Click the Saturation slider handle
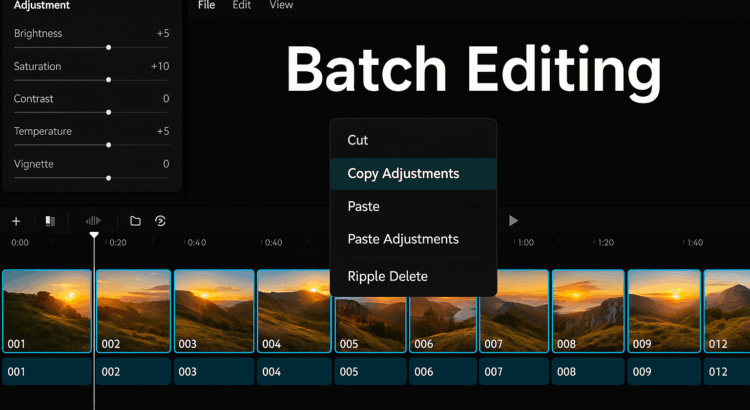Viewport: 750px width, 410px height. pyautogui.click(x=108, y=80)
